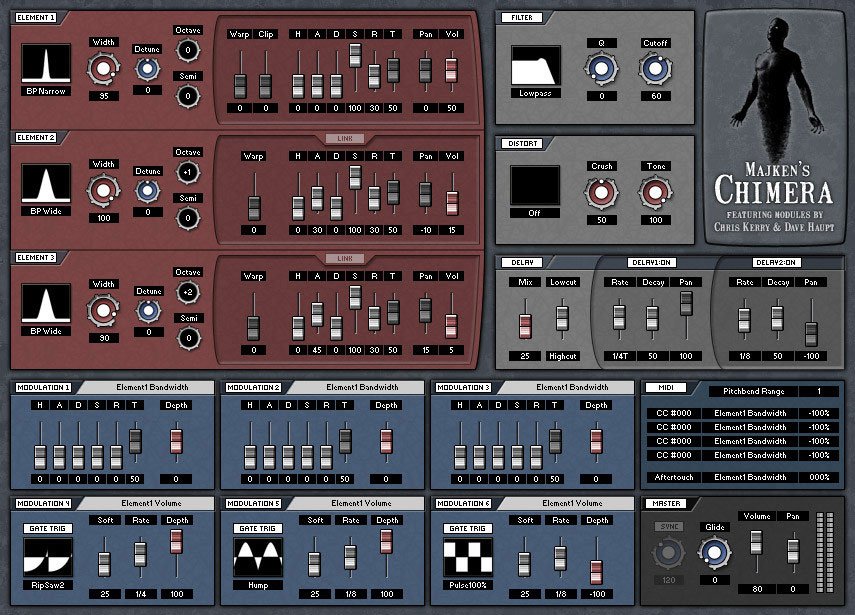
Task: Click the Aftertouch 000% amount field
Action: pyautogui.click(x=819, y=477)
